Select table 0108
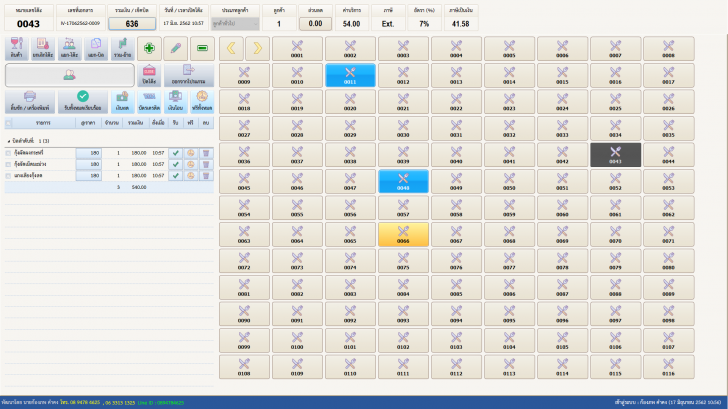728x409 pixels. pos(244,366)
